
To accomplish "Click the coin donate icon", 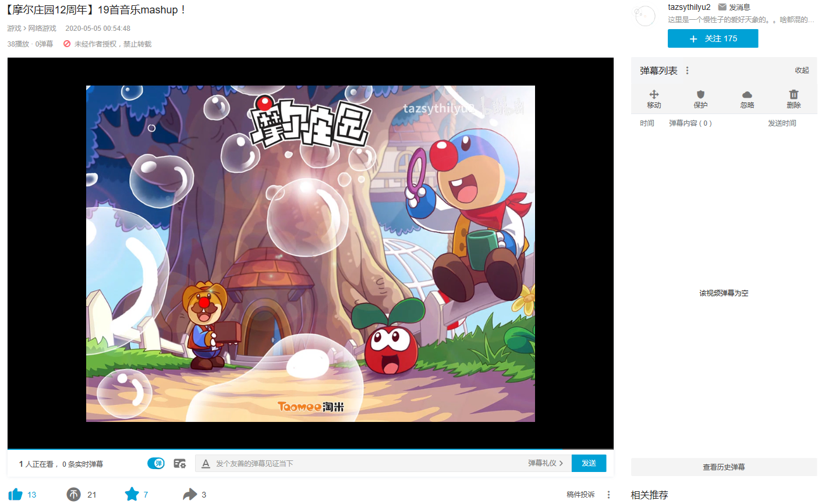I will pyautogui.click(x=73, y=494).
